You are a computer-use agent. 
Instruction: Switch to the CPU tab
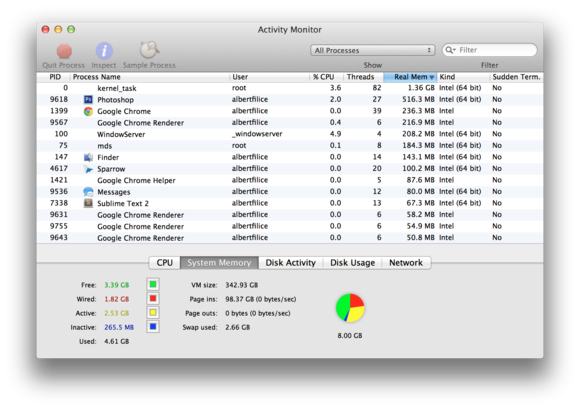pos(164,263)
